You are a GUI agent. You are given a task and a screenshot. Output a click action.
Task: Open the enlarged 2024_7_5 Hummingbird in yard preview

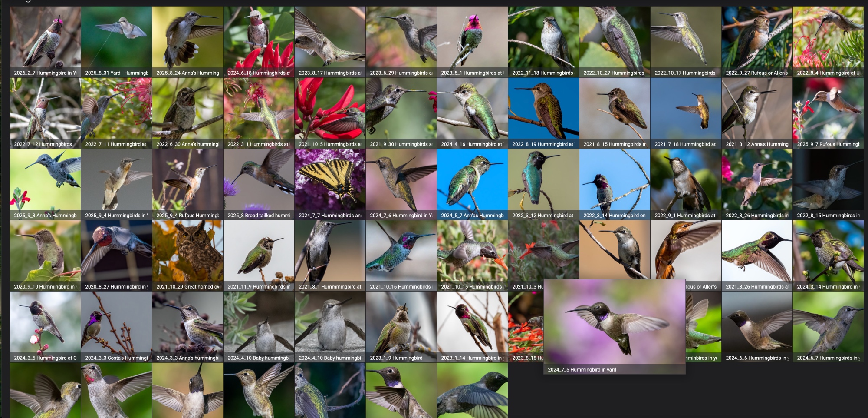614,322
